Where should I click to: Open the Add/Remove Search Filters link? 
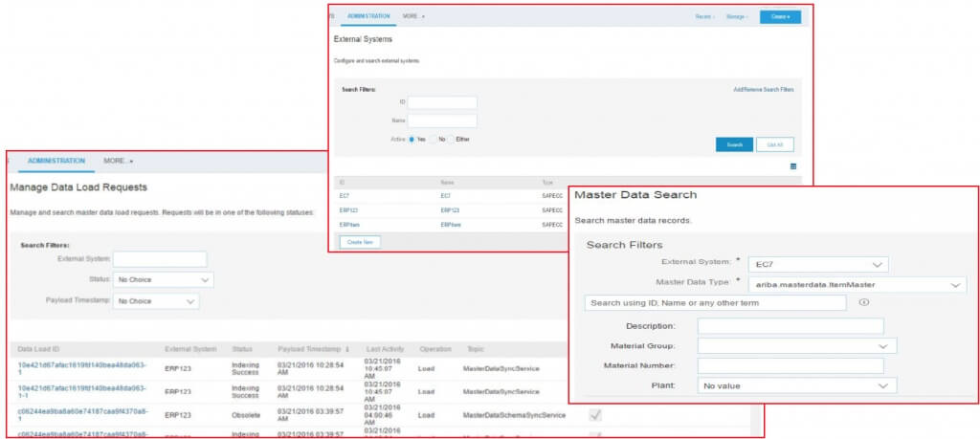[x=764, y=90]
